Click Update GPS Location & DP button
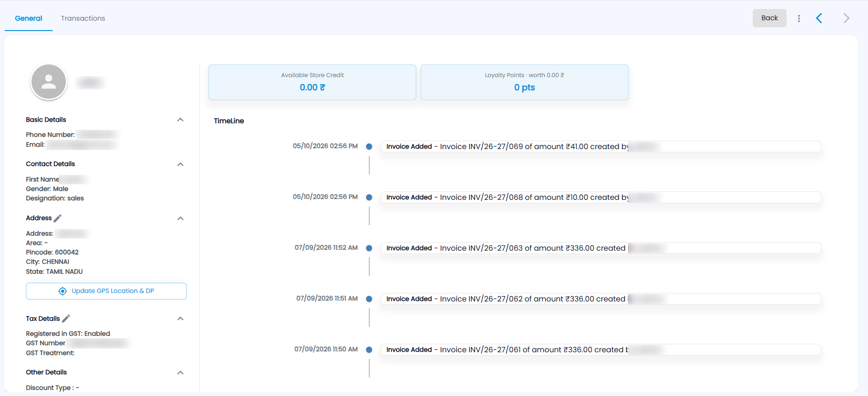Viewport: 868px width, 396px height. (x=106, y=291)
